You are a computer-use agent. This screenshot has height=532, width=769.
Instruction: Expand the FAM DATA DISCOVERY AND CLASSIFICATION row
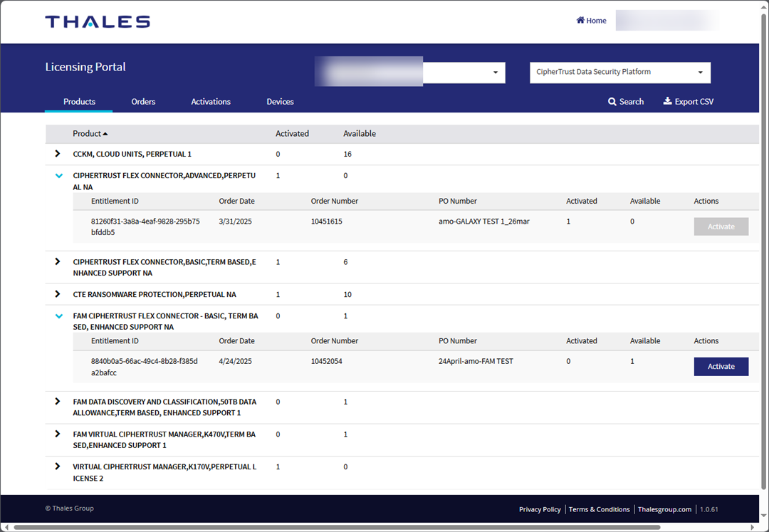[58, 401]
